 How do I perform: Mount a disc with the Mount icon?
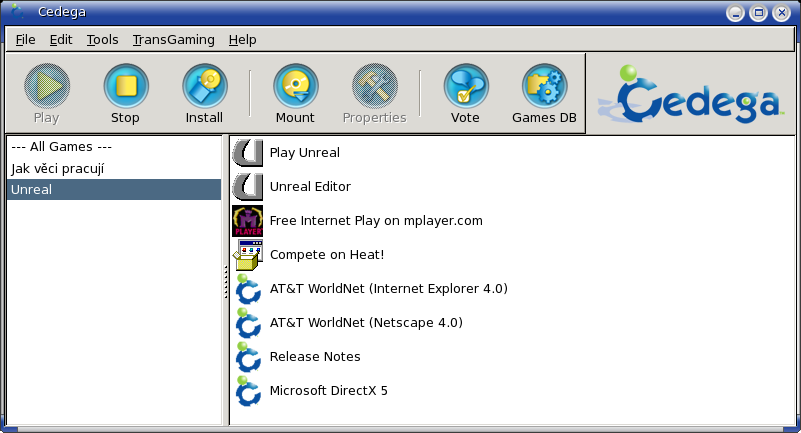click(295, 86)
